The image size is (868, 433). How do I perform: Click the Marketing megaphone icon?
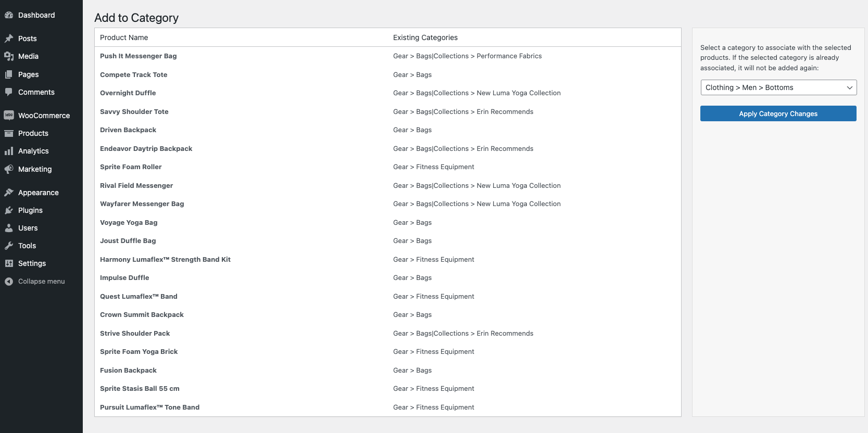tap(9, 169)
